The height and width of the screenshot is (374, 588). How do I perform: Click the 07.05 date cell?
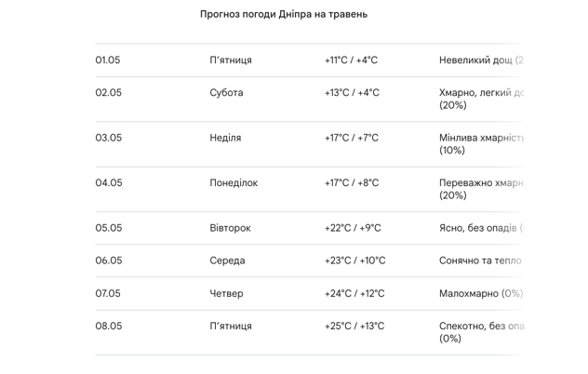point(108,294)
